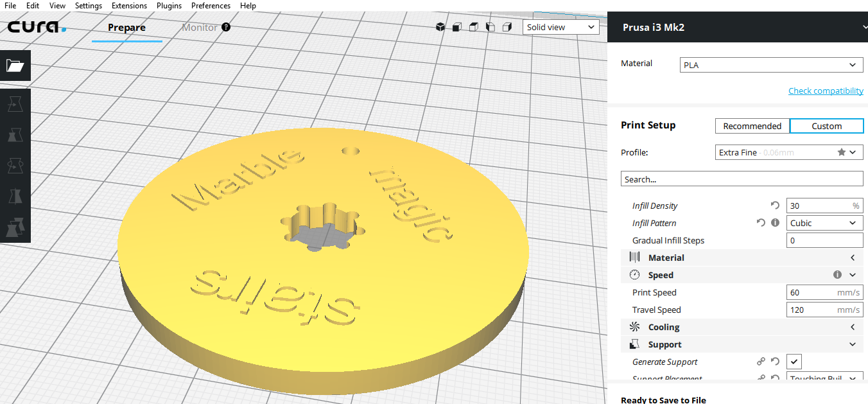Click the star icon in Profile field
This screenshot has width=868, height=404.
click(841, 152)
